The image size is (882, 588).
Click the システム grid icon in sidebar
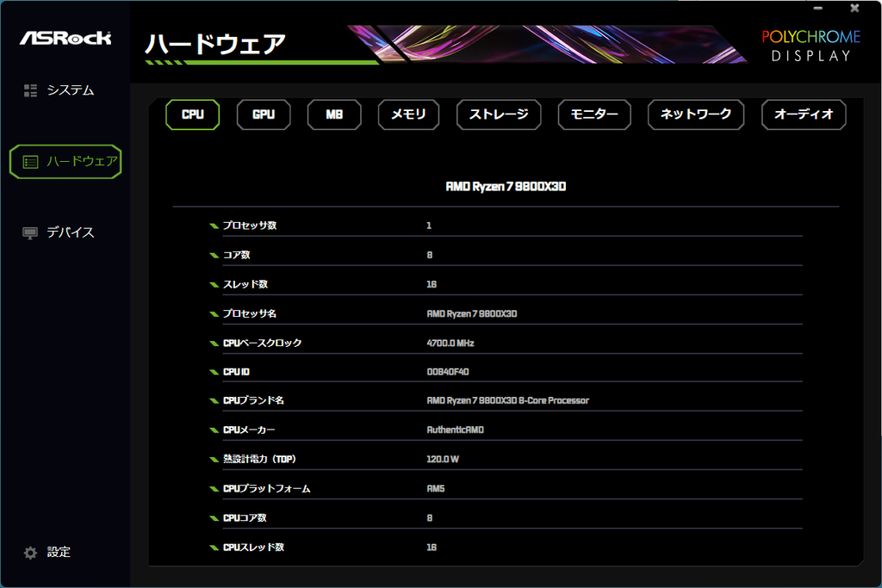pos(30,90)
